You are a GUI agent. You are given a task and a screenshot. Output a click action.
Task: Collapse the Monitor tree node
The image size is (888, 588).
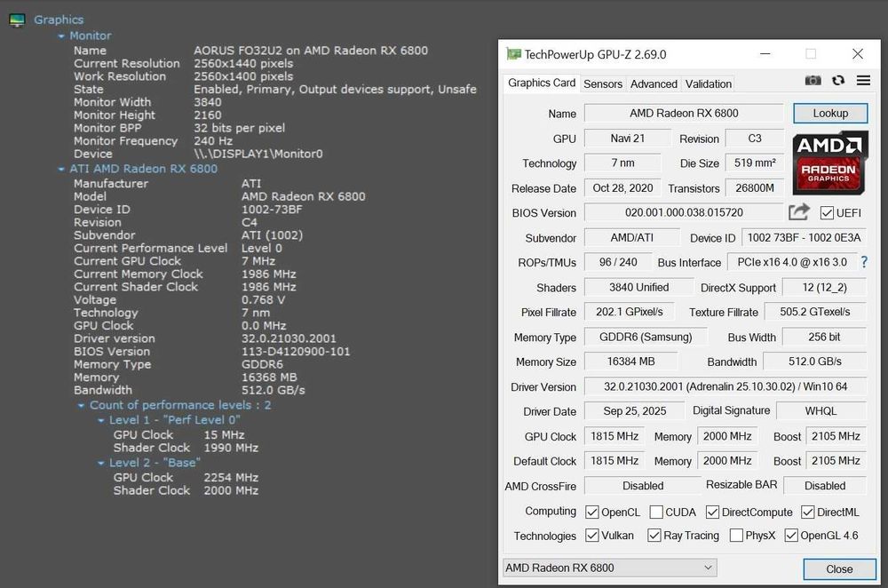pos(61,36)
